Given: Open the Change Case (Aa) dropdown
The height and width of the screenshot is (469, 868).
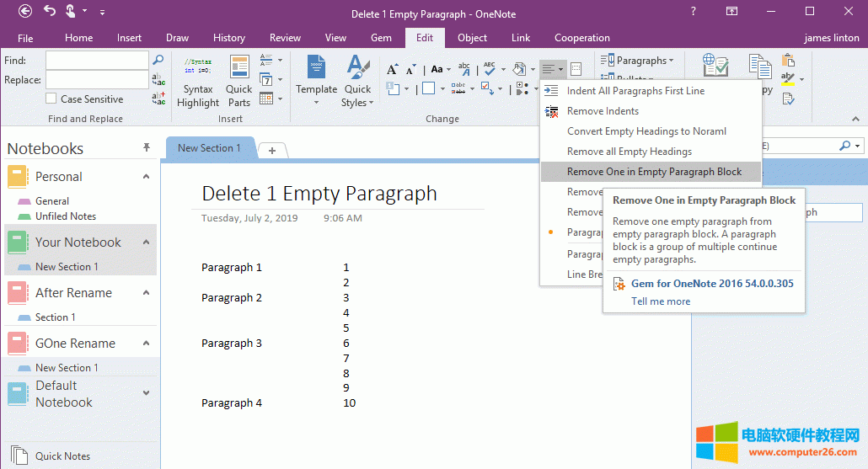Looking at the screenshot, I should (x=440, y=69).
